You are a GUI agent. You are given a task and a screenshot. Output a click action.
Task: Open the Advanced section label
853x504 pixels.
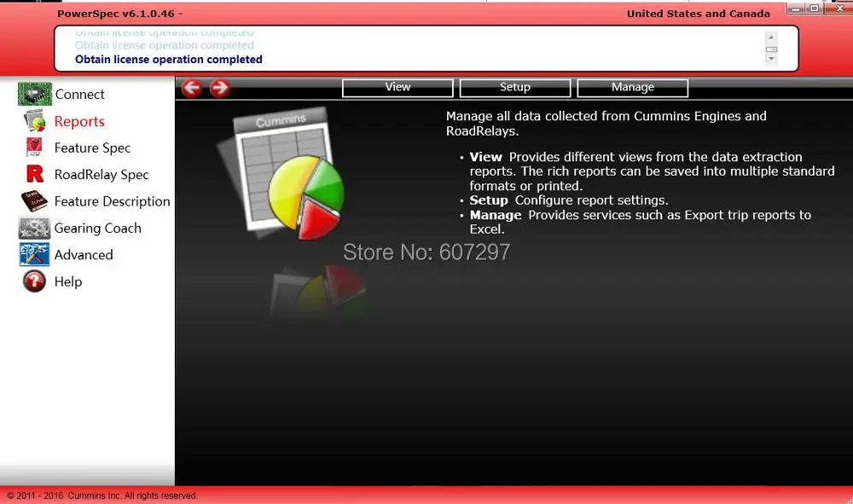point(84,254)
